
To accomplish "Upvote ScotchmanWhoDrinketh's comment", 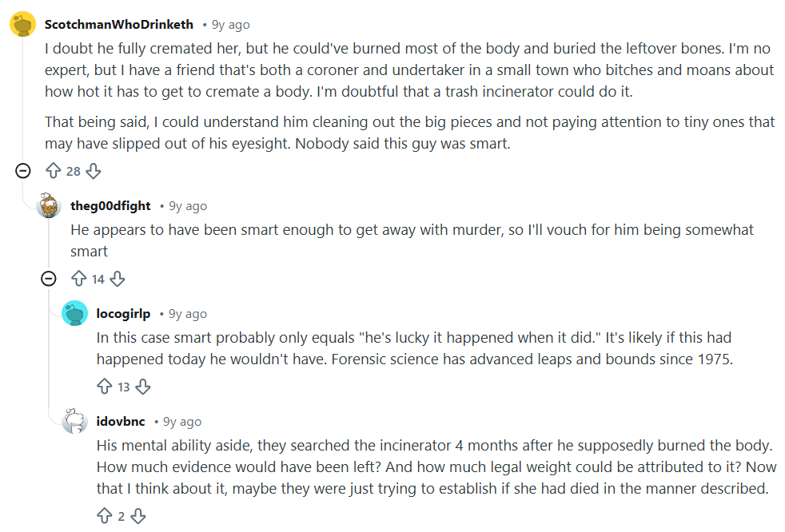I will coord(54,171).
